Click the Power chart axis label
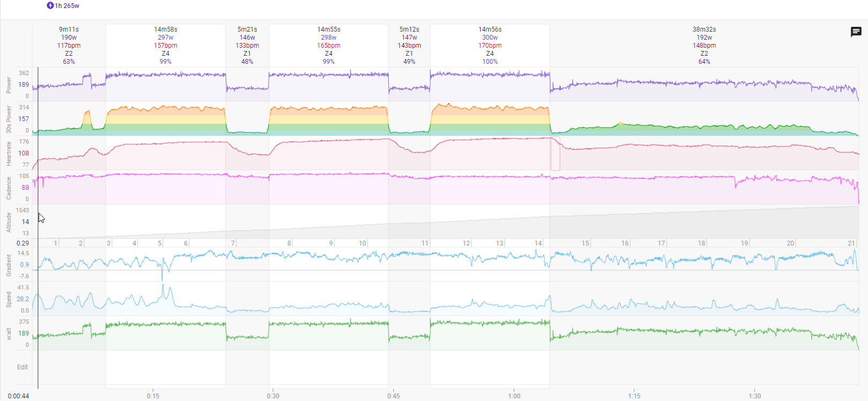 coord(9,85)
